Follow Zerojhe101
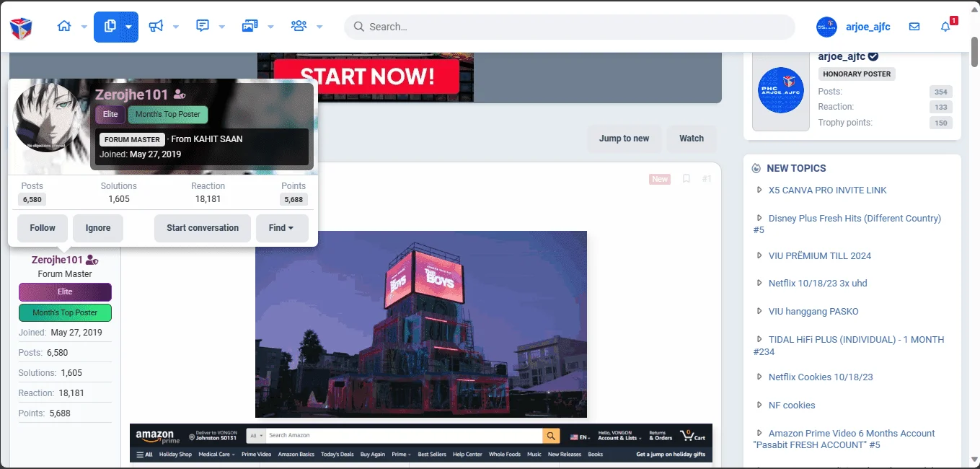Viewport: 980px width, 469px height. click(43, 228)
